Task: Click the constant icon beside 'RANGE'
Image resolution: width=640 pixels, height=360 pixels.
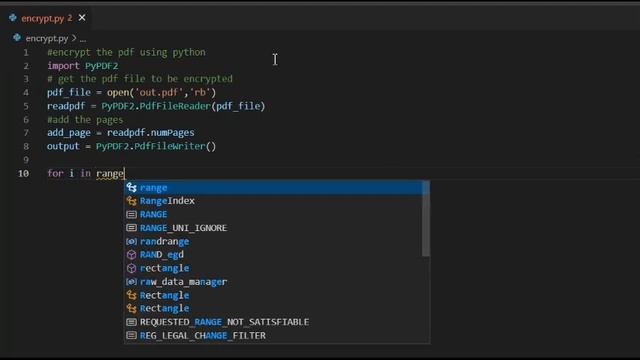Action: tap(131, 214)
